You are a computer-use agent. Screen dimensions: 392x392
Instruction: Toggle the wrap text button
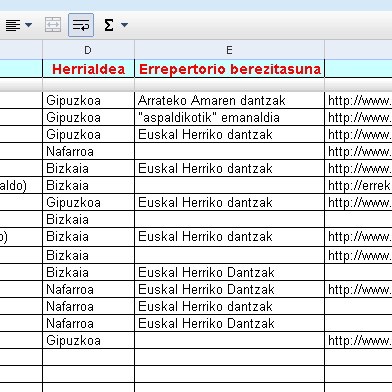(x=81, y=25)
